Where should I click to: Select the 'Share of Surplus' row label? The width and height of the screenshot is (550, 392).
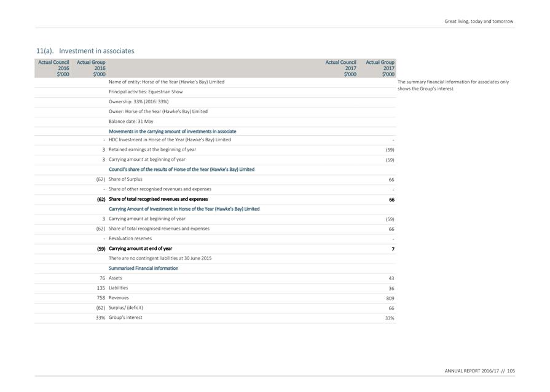[125, 179]
